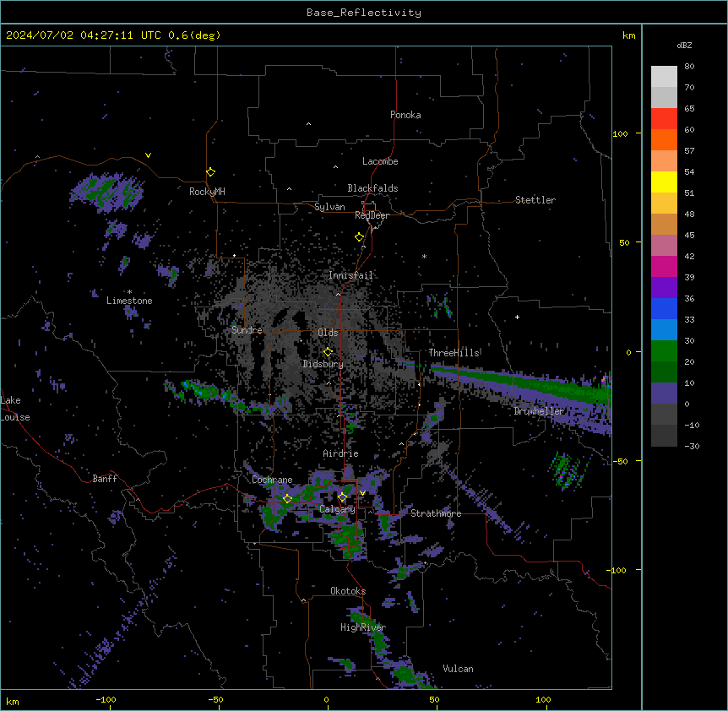Viewport: 728px width, 711px height.
Task: Click the Base_Reflectivity title
Action: click(364, 13)
